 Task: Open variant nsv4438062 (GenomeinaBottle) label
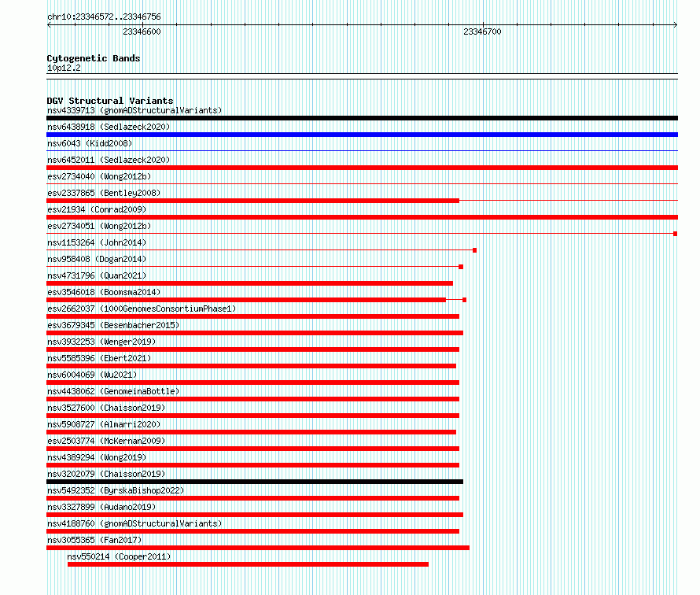(113, 391)
